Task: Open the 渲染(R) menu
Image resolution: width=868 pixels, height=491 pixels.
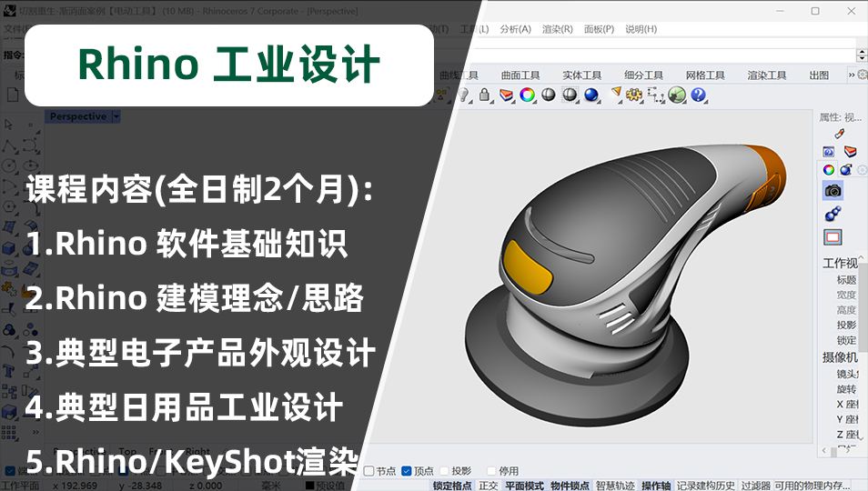Action: point(558,29)
